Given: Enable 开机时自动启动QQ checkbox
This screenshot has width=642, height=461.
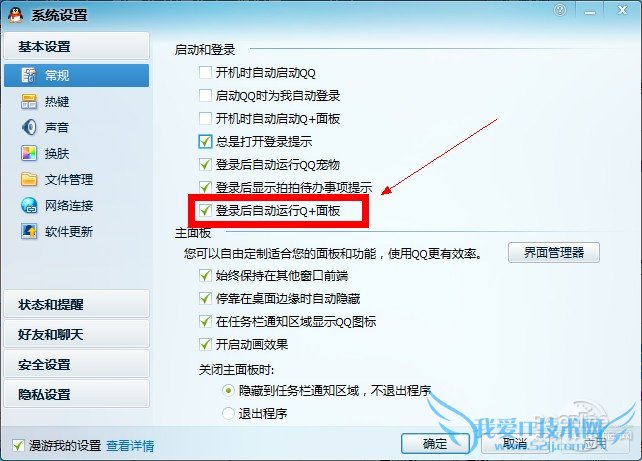Looking at the screenshot, I should pyautogui.click(x=205, y=73).
